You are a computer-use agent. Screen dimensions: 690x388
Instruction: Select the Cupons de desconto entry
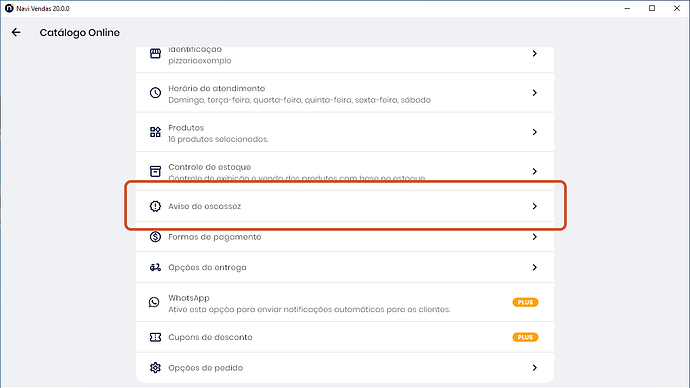tap(345, 337)
